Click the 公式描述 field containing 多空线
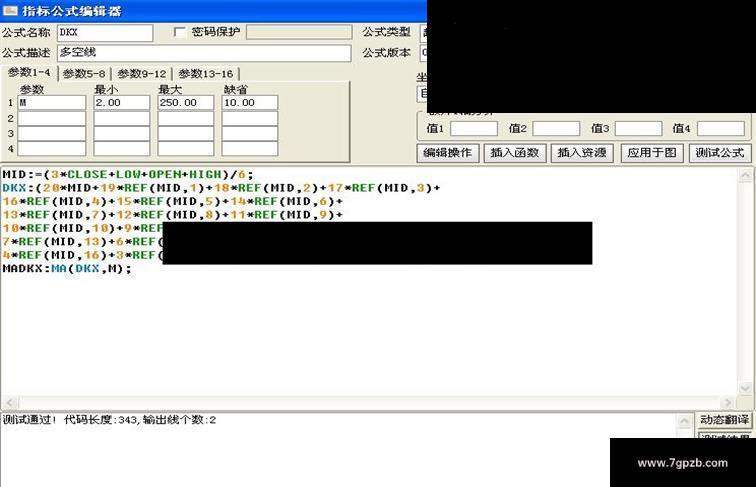This screenshot has width=756, height=487. coord(204,53)
